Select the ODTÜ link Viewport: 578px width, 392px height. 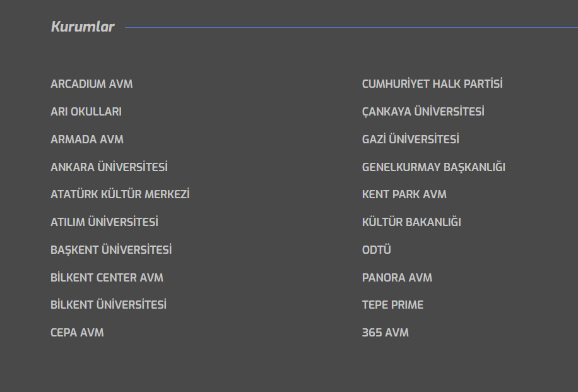[377, 250]
